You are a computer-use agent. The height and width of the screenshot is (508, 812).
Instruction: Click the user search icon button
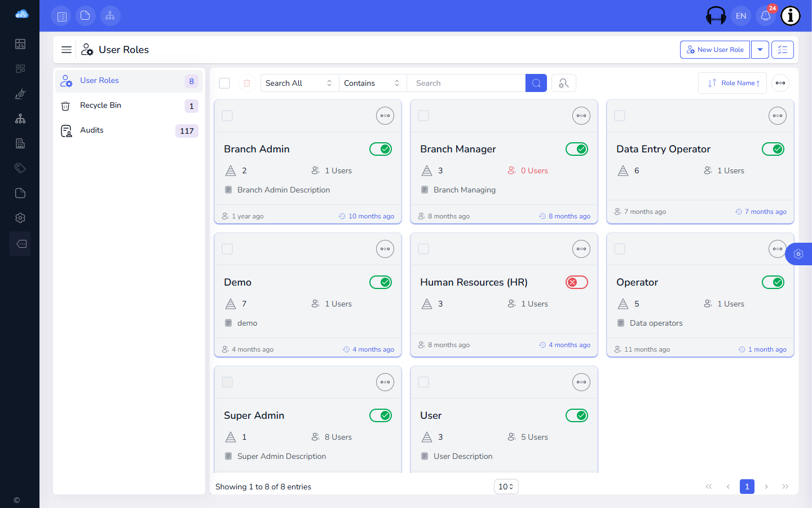click(x=564, y=83)
